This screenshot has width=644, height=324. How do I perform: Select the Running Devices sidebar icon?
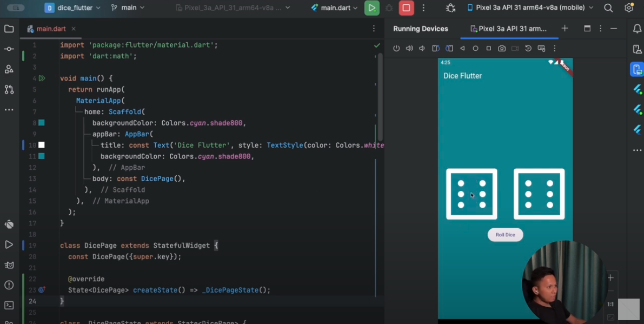(x=637, y=69)
